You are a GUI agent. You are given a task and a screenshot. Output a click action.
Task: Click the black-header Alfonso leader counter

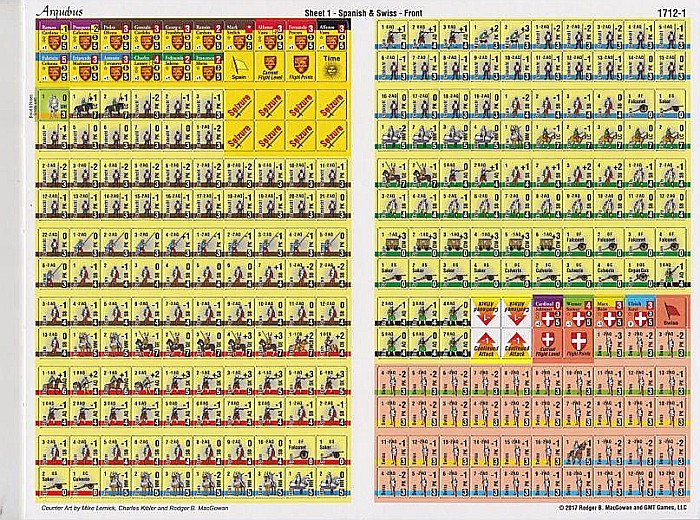click(x=332, y=36)
